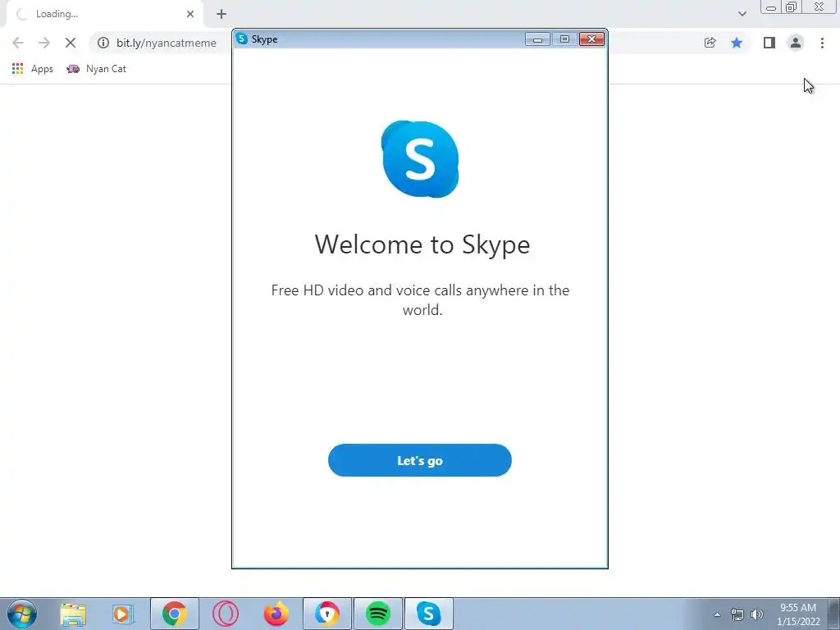The image size is (840, 630).
Task: Share this page from Chrome toolbar
Action: click(x=710, y=43)
